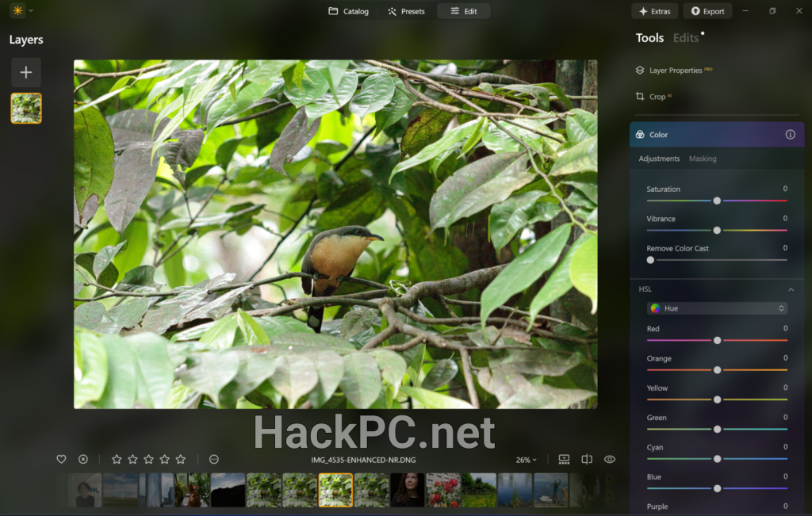Viewport: 812px width, 516px height.
Task: Click the Cyan hue slider handle
Action: point(717,459)
